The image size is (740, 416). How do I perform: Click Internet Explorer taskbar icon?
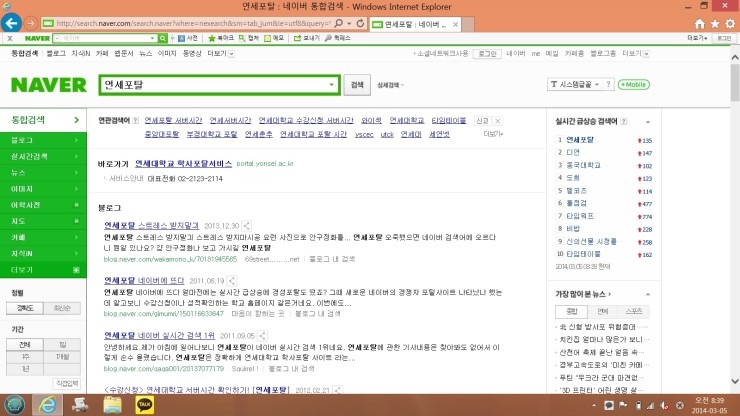(47, 405)
